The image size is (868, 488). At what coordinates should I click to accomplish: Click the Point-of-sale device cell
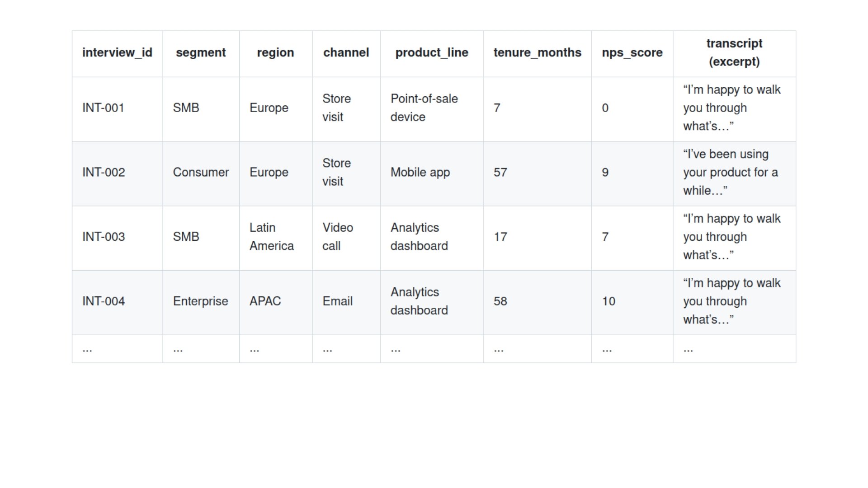tap(424, 108)
